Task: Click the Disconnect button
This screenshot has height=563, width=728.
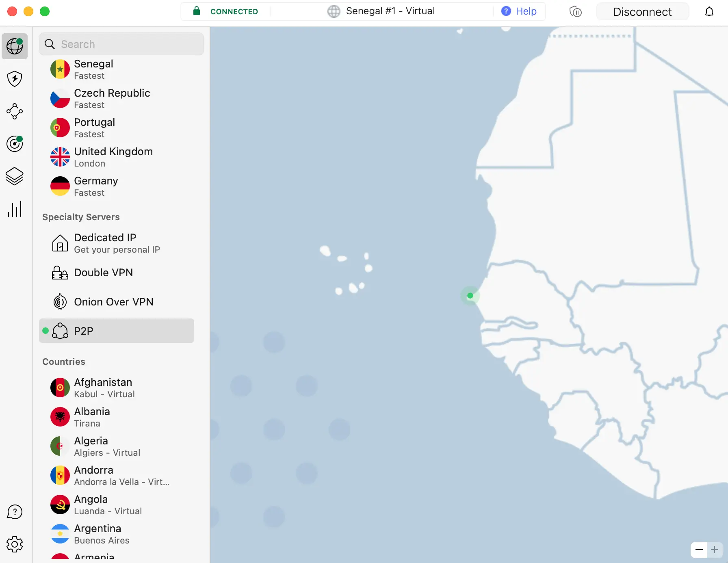Action: click(642, 12)
